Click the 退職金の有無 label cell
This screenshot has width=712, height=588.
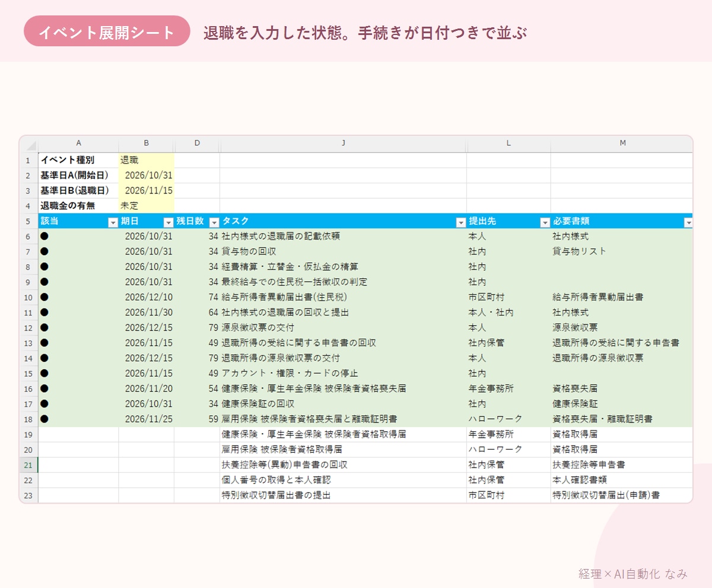[x=78, y=206]
